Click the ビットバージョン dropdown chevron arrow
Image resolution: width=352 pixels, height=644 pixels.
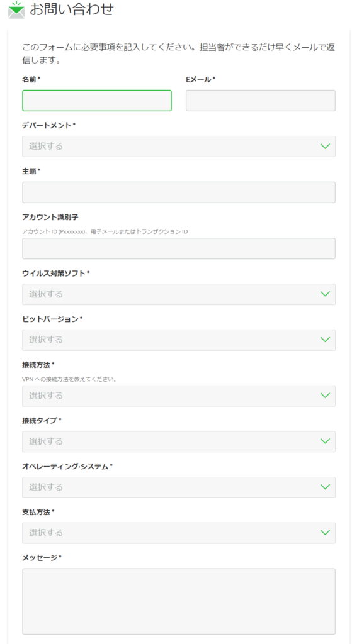tap(325, 340)
